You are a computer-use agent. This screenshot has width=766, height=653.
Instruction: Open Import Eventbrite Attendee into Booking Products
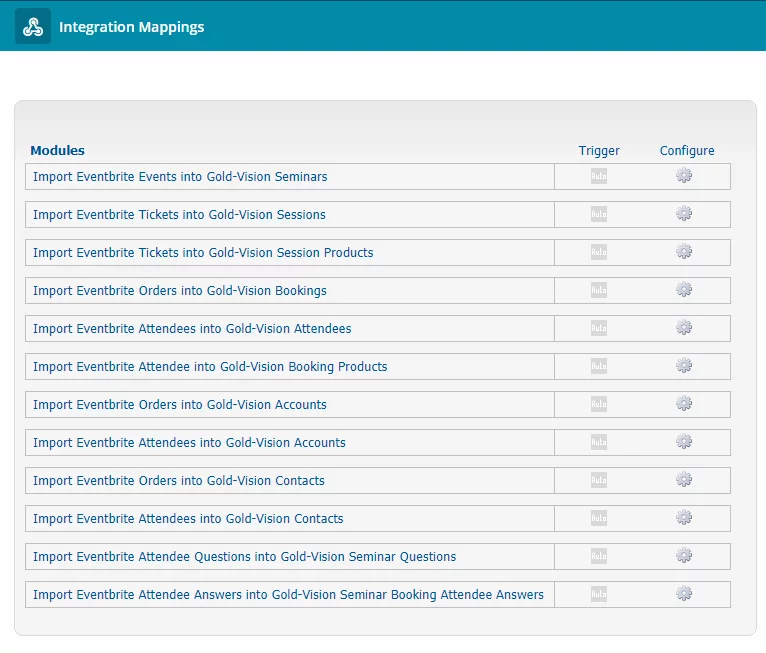click(x=210, y=367)
